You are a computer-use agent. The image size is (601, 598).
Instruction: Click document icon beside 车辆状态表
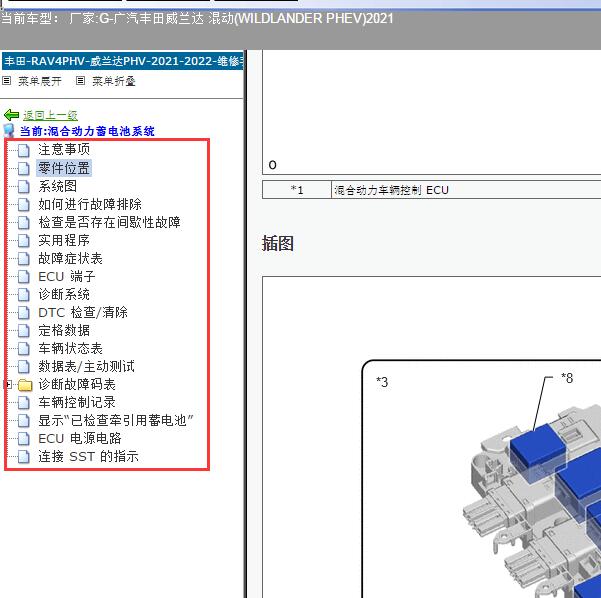tap(24, 348)
